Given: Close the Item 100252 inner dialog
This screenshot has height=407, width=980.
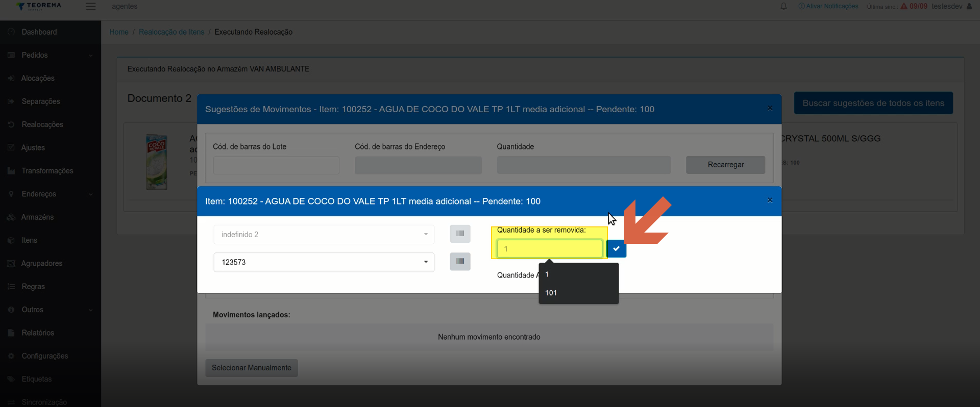Looking at the screenshot, I should 770,200.
